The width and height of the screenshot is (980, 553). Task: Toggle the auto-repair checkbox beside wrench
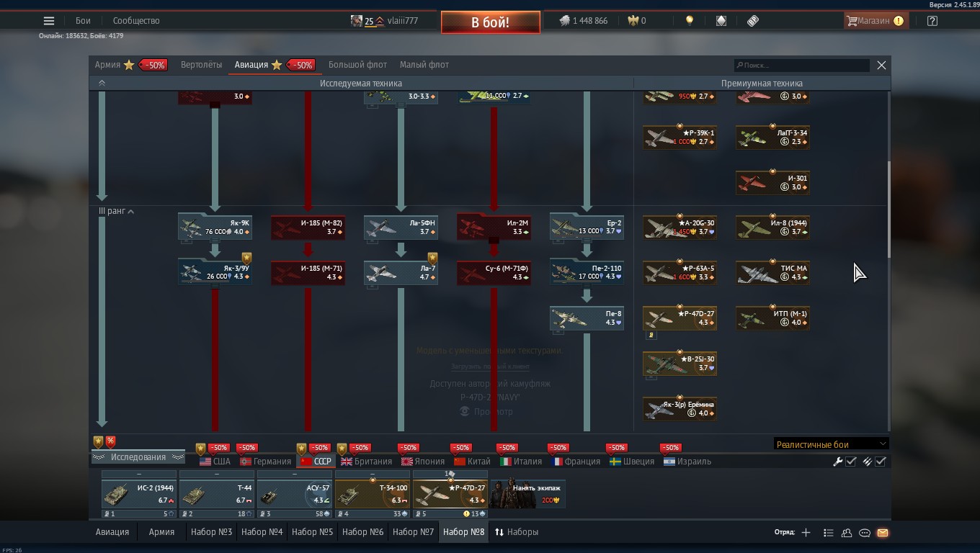[851, 462]
